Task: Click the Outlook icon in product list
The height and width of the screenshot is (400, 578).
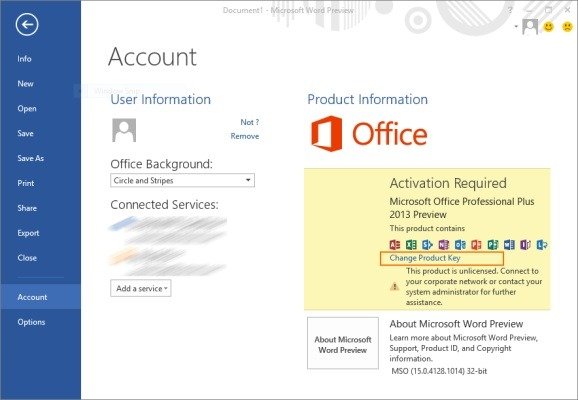Action: tap(460, 244)
